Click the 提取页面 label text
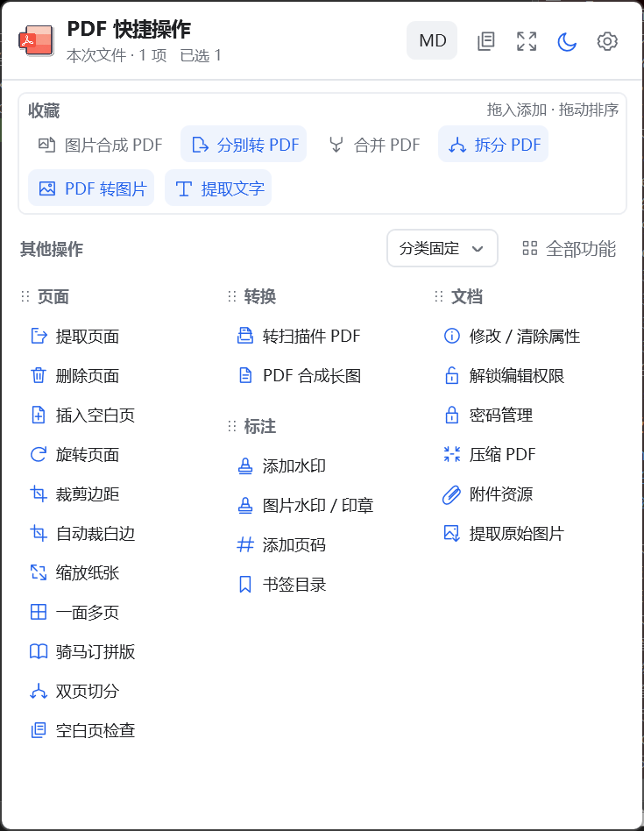The image size is (644, 831). pos(88,336)
